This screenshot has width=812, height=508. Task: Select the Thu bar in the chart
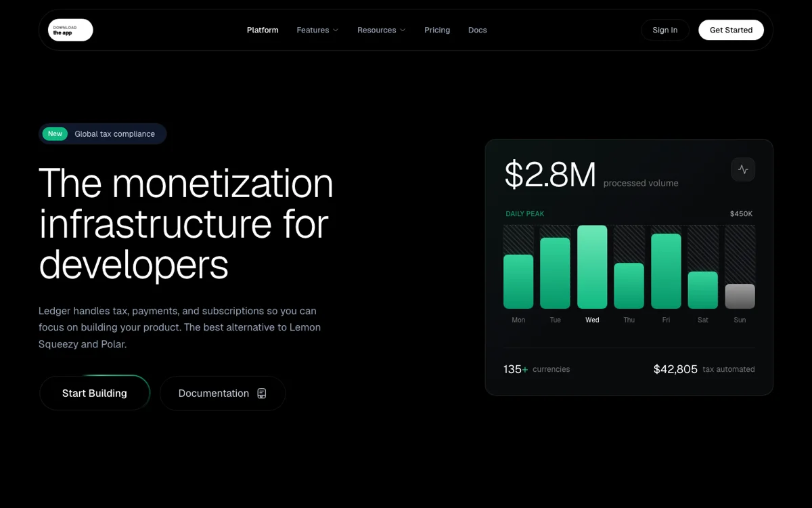click(629, 286)
